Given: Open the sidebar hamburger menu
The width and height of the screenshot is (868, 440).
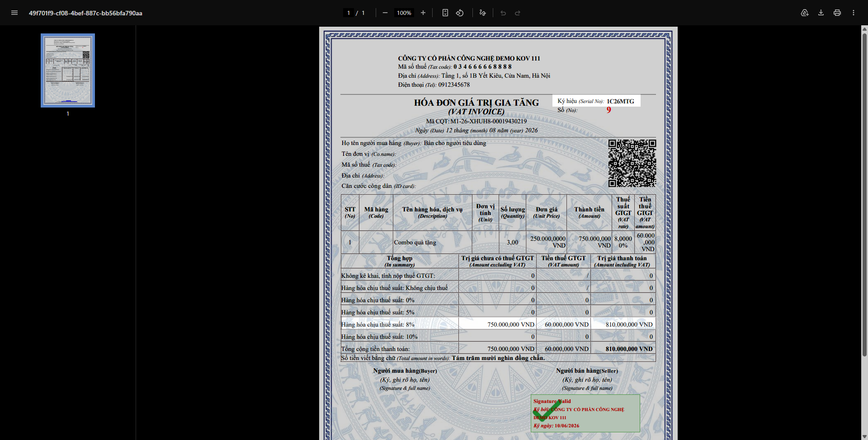Looking at the screenshot, I should click(x=14, y=13).
